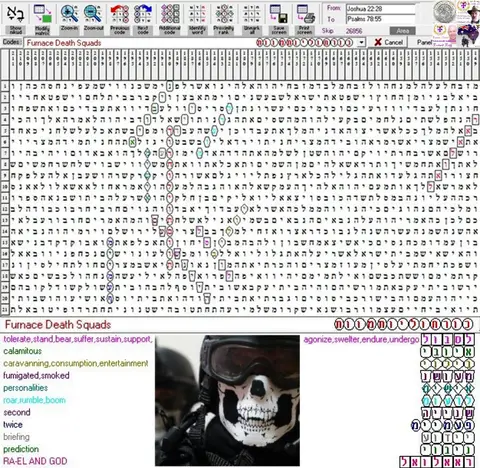The height and width of the screenshot is (468, 480).
Task: Select the 'caravanning,consumption,entertainment' entry
Action: [76, 363]
